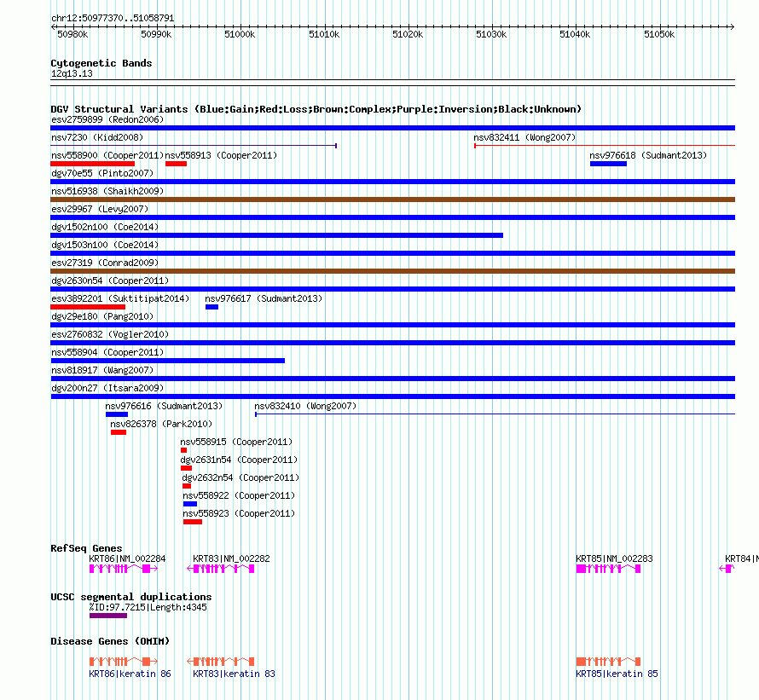Viewport: 759px width, 700px height.
Task: Click the KRT84 RefSeq gene glyph
Action: [727, 569]
